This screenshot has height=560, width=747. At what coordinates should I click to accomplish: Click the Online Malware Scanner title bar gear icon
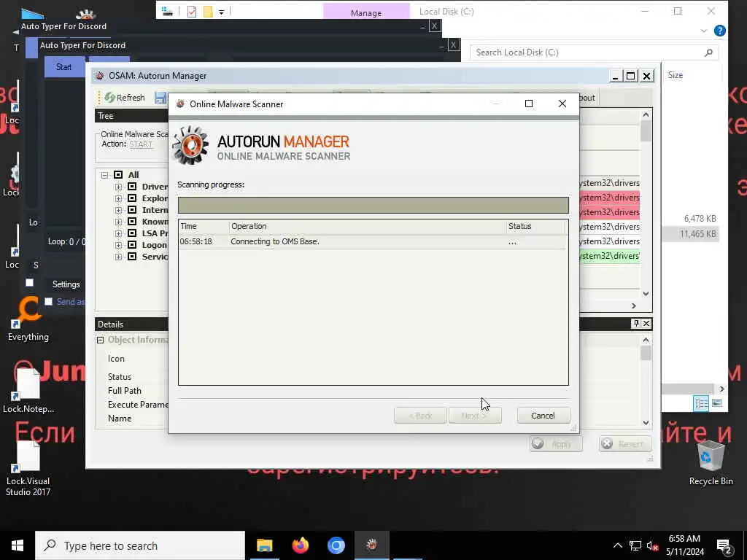click(180, 104)
